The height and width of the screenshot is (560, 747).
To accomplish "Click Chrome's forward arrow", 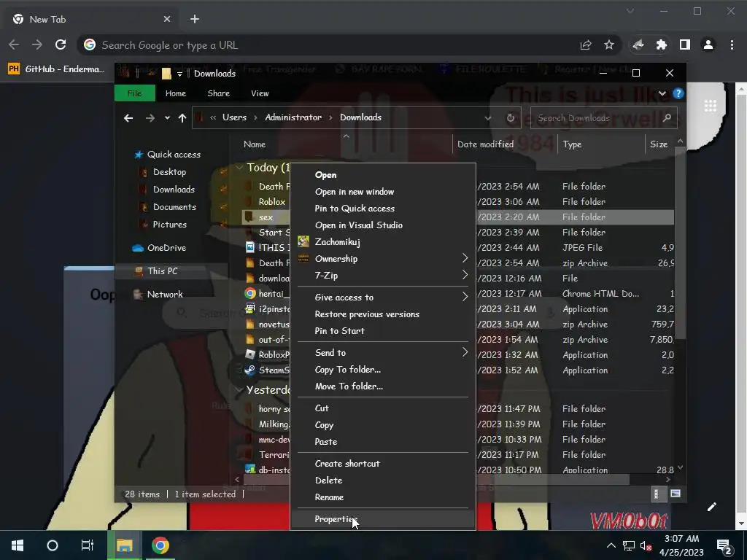I will pyautogui.click(x=37, y=44).
